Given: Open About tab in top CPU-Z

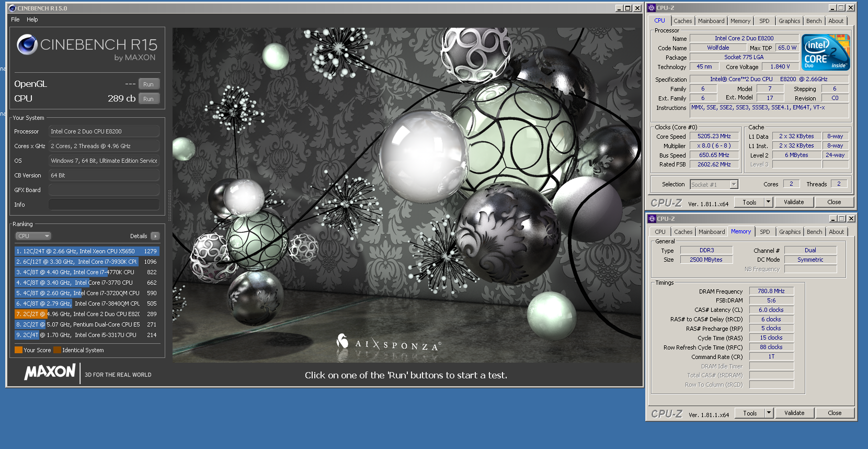Looking at the screenshot, I should [836, 21].
